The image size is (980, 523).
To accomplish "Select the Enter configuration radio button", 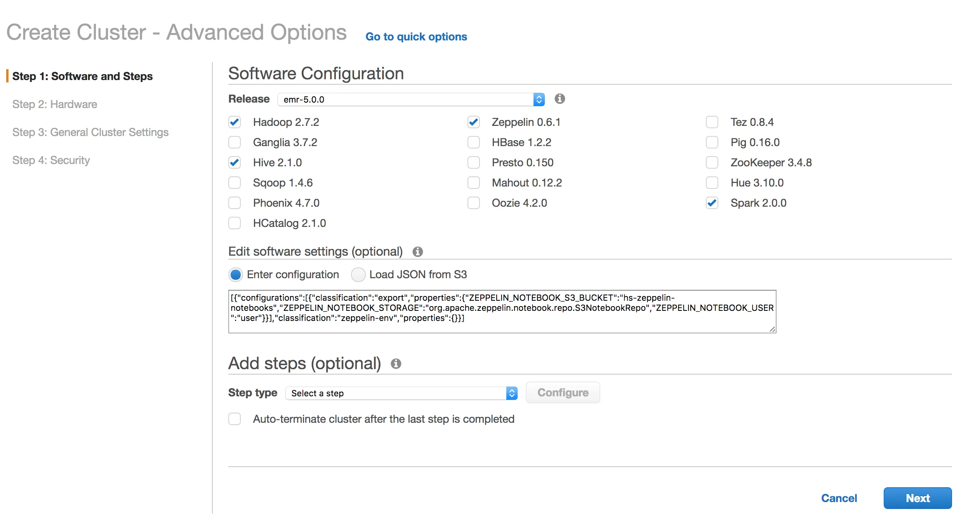I will click(x=235, y=275).
